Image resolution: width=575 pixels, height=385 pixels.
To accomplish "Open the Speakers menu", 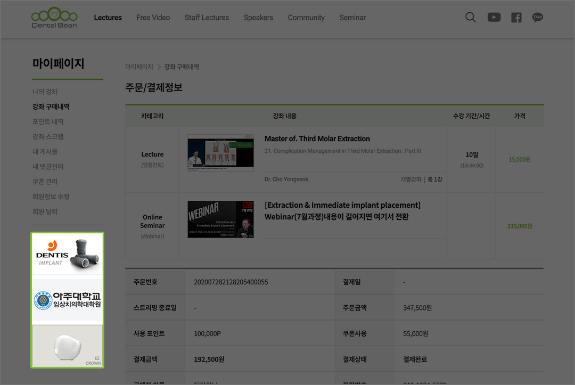I will tap(259, 18).
